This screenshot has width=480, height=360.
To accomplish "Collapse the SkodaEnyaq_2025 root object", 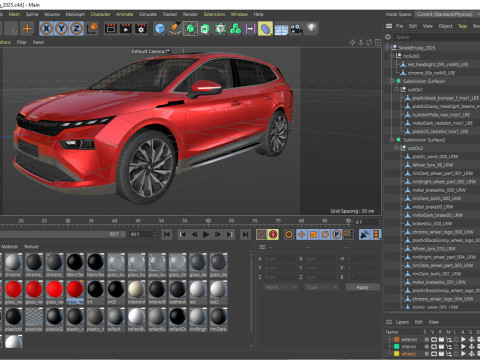I will [x=388, y=48].
